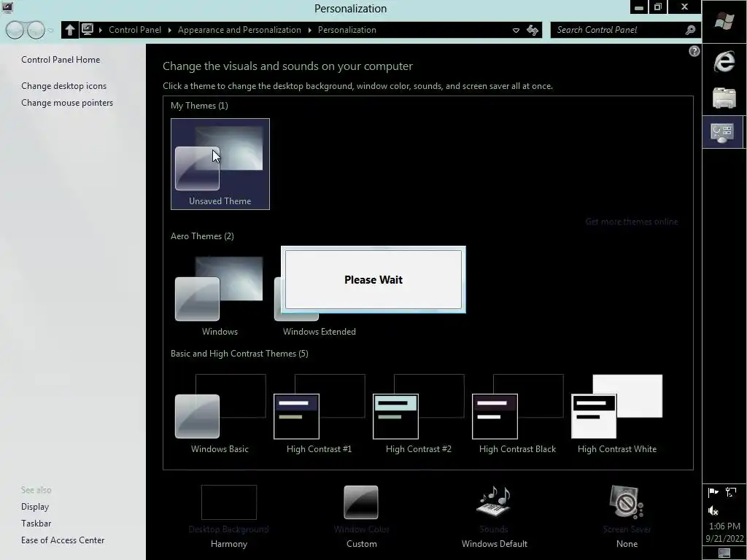
Task: Expand arrow after Control Panel breadcrumb
Action: point(169,30)
